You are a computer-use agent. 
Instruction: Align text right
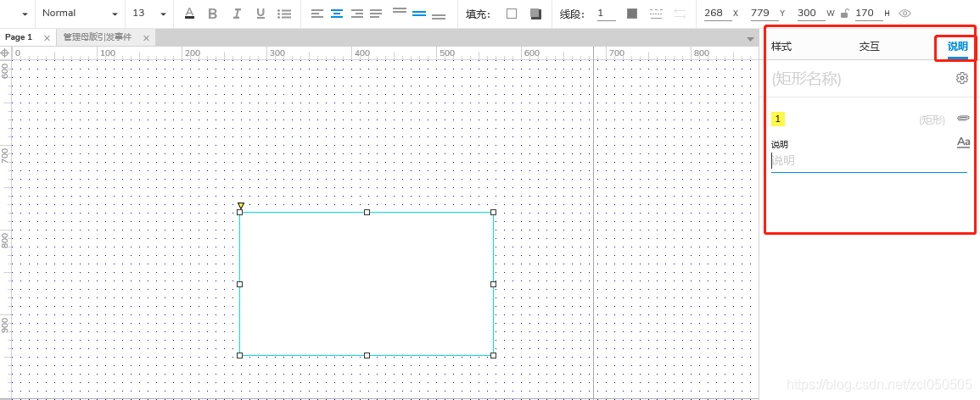[x=357, y=13]
